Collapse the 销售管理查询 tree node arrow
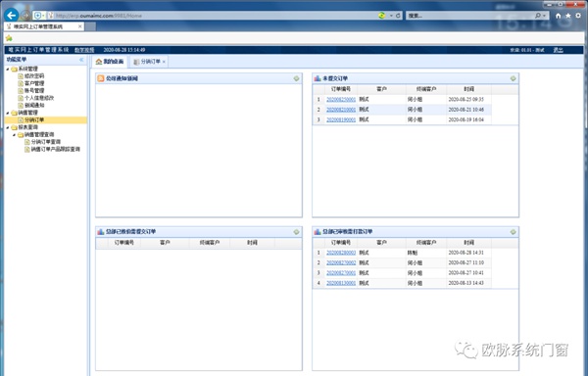The width and height of the screenshot is (588, 376). pyautogui.click(x=15, y=135)
